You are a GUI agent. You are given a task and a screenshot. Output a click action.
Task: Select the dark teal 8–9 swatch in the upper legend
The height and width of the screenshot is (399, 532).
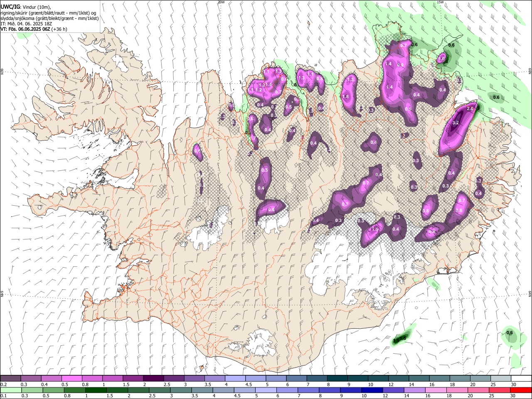point(337,379)
